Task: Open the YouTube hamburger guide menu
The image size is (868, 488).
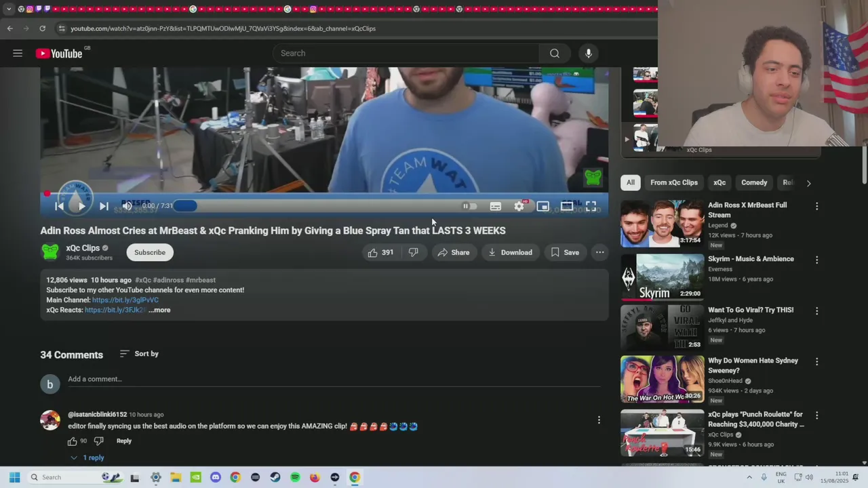Action: pyautogui.click(x=18, y=53)
